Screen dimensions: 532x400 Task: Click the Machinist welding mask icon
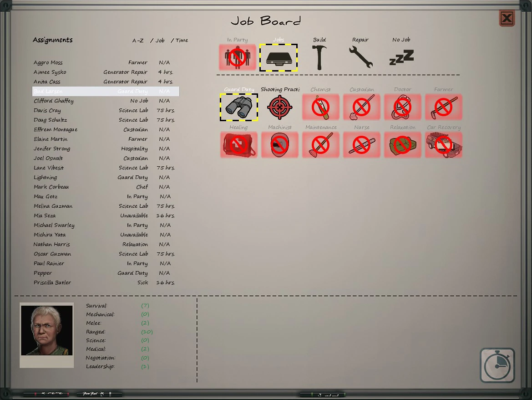280,145
